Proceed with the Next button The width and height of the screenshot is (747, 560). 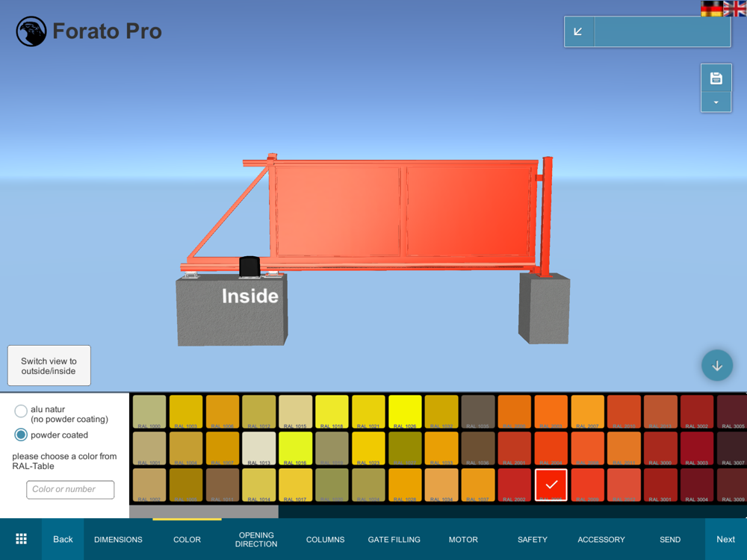(x=725, y=539)
